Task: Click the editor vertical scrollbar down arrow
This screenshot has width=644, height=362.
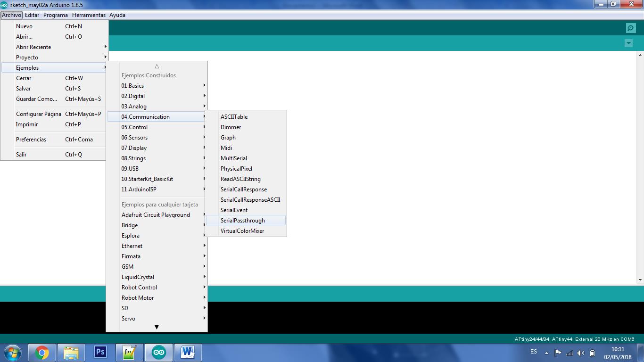Action: [x=640, y=280]
